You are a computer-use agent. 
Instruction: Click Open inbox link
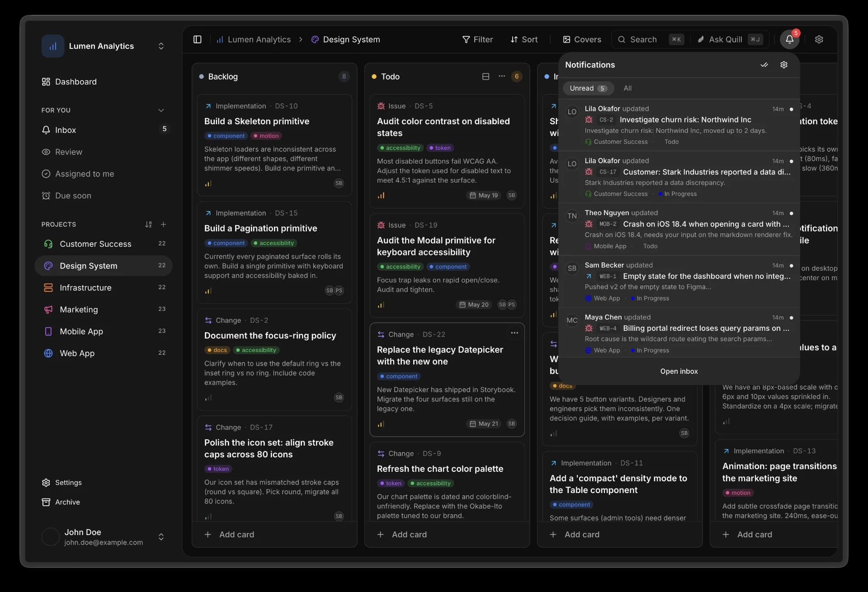click(679, 371)
